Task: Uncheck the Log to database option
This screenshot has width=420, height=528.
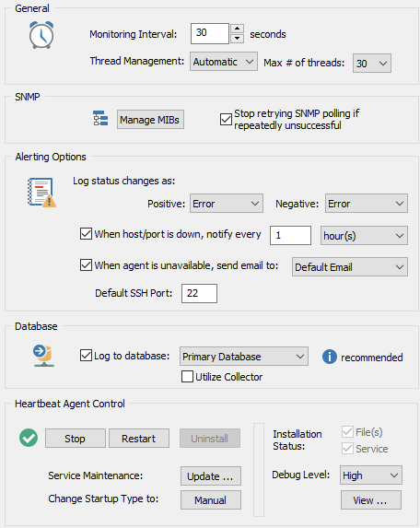Action: (x=86, y=356)
